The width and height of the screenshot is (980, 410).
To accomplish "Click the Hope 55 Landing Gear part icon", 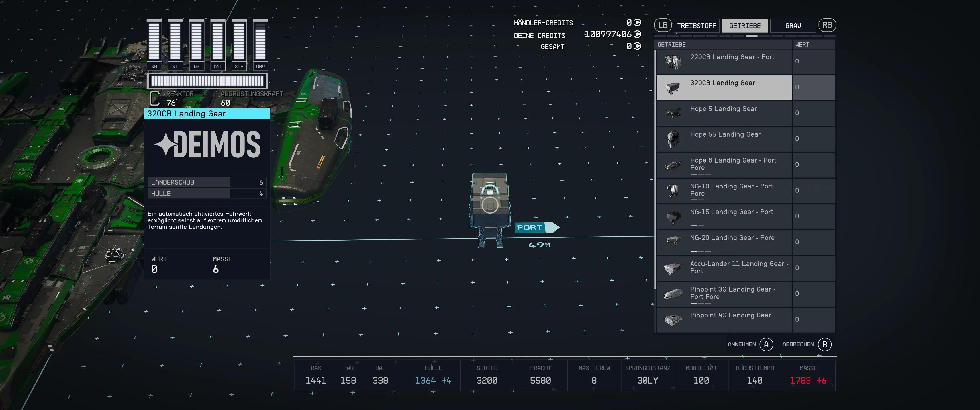I will point(673,139).
